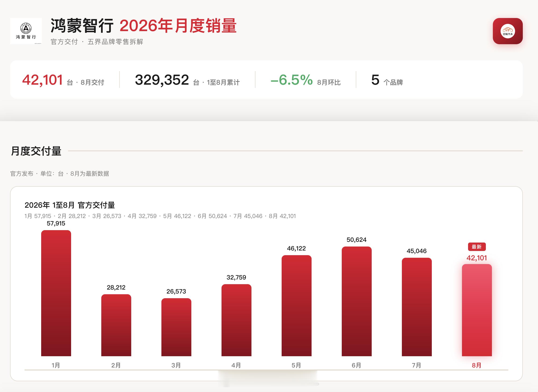Click note 官方发布 · 单位：台 · 8月为最新数据

(x=60, y=174)
